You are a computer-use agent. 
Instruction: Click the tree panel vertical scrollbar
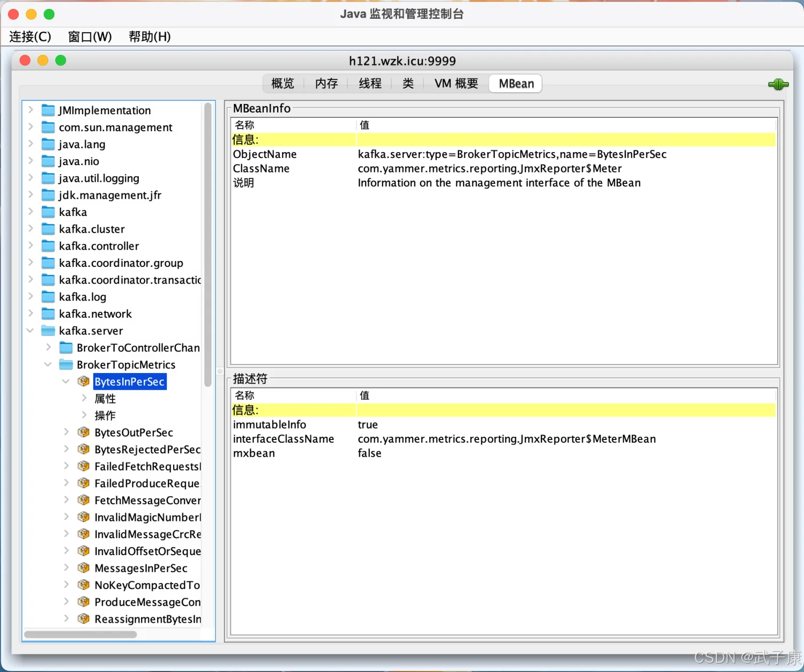[208, 245]
